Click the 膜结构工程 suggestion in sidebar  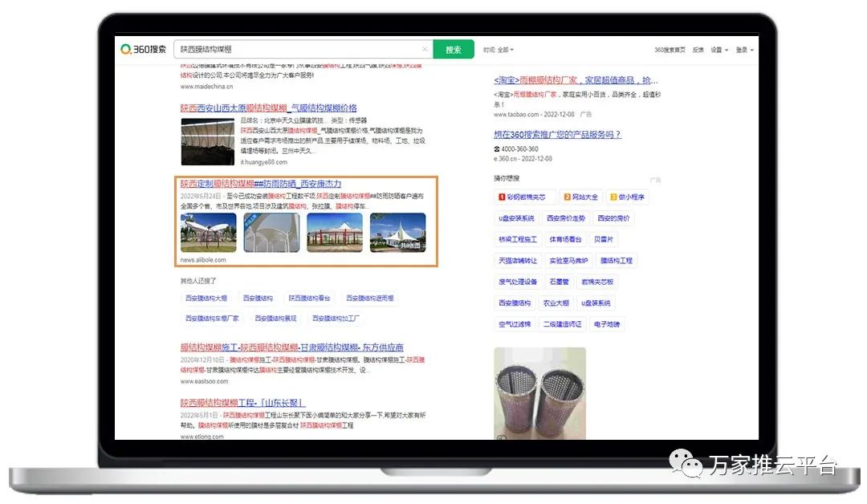[617, 261]
